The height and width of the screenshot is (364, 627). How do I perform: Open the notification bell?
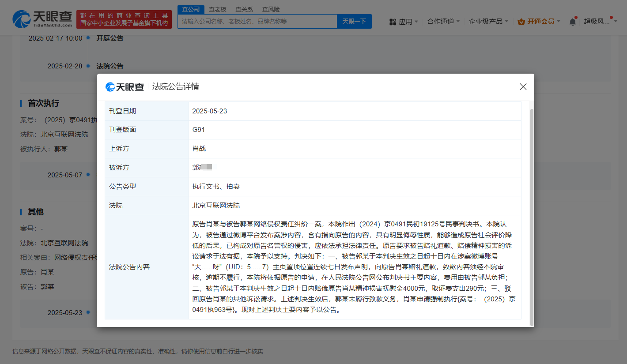pyautogui.click(x=573, y=21)
